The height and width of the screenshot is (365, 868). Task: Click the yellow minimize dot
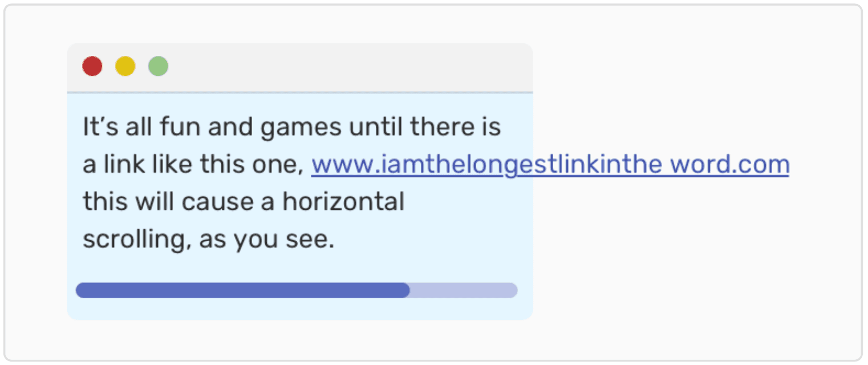[125, 66]
